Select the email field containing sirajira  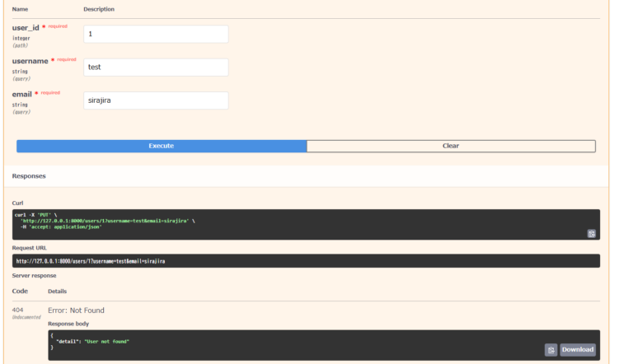point(156,100)
